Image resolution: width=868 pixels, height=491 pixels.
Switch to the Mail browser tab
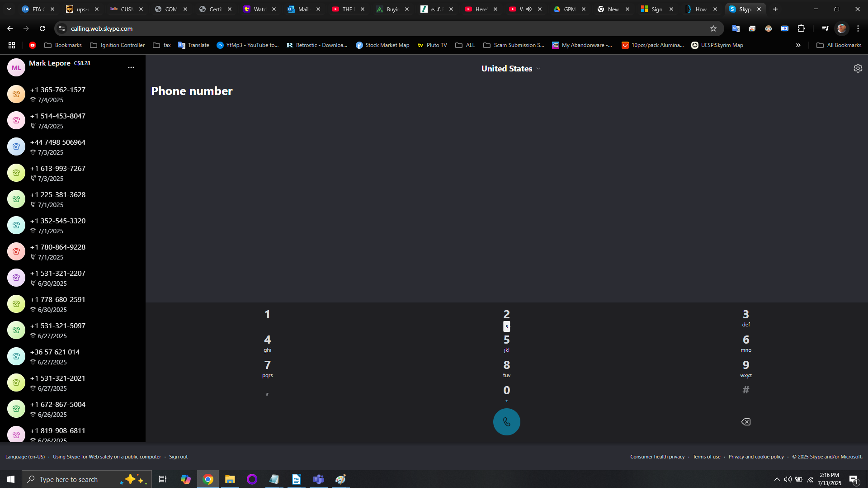point(303,9)
